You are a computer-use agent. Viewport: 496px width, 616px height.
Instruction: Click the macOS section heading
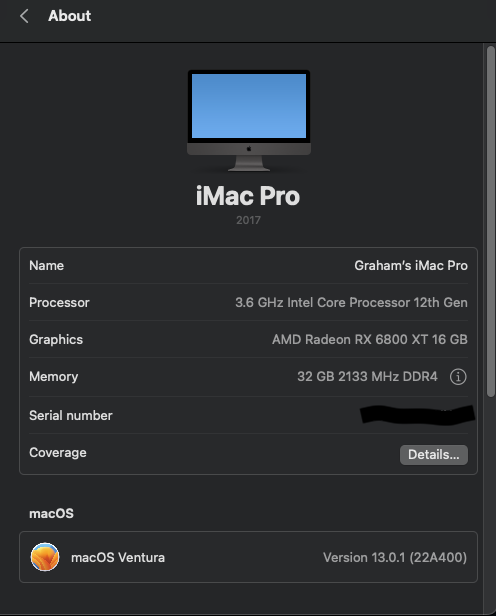pos(51,513)
